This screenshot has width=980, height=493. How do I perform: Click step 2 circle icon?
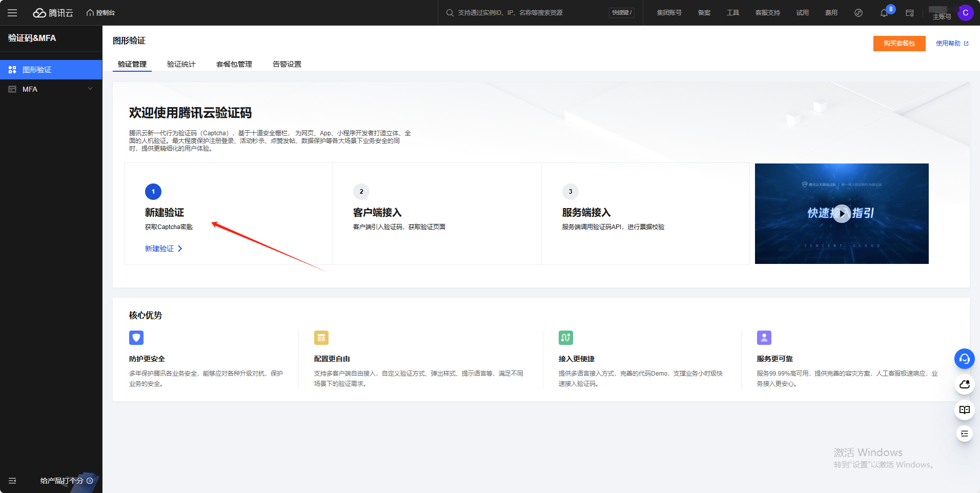tap(361, 192)
